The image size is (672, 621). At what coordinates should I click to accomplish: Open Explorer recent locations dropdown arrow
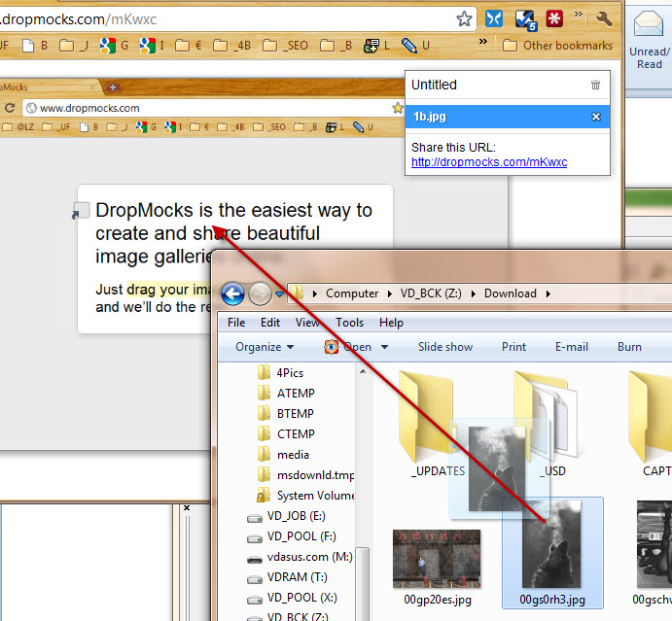click(279, 293)
